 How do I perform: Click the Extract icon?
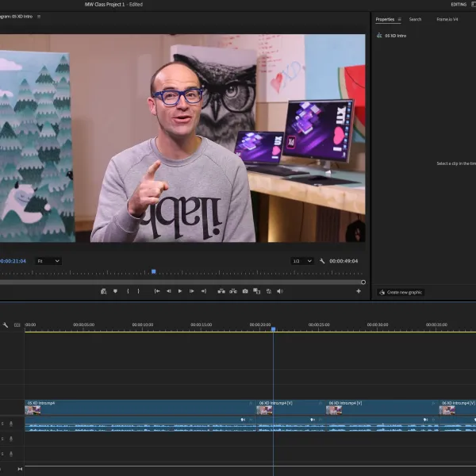pyautogui.click(x=233, y=291)
